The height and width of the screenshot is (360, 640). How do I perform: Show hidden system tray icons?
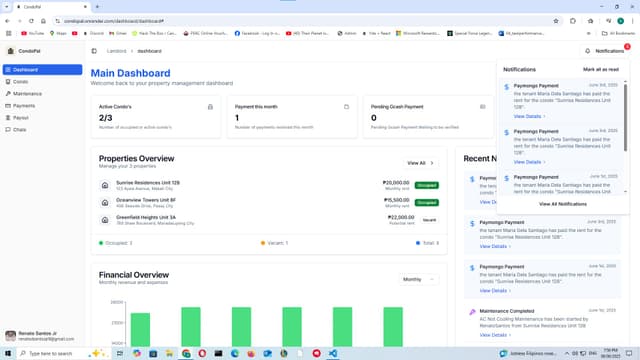[x=567, y=353]
